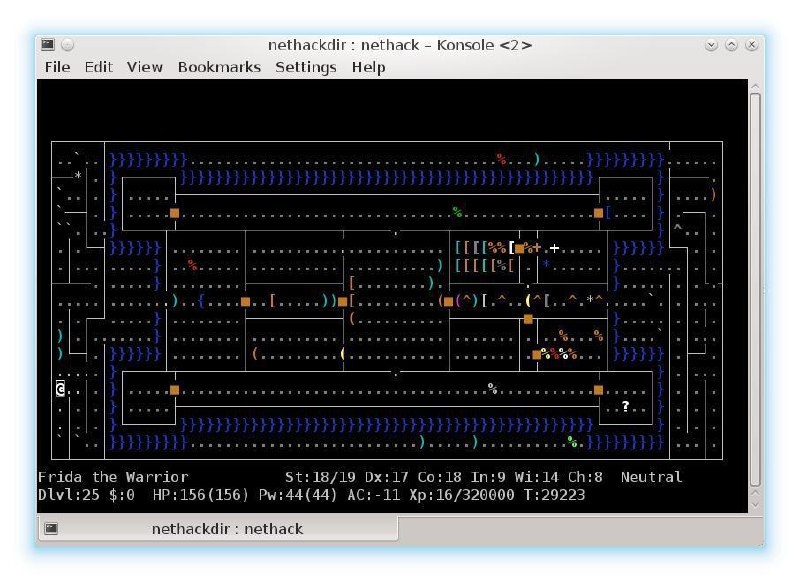Open the Bookmarks menu
The width and height of the screenshot is (800, 582).
pyautogui.click(x=219, y=67)
